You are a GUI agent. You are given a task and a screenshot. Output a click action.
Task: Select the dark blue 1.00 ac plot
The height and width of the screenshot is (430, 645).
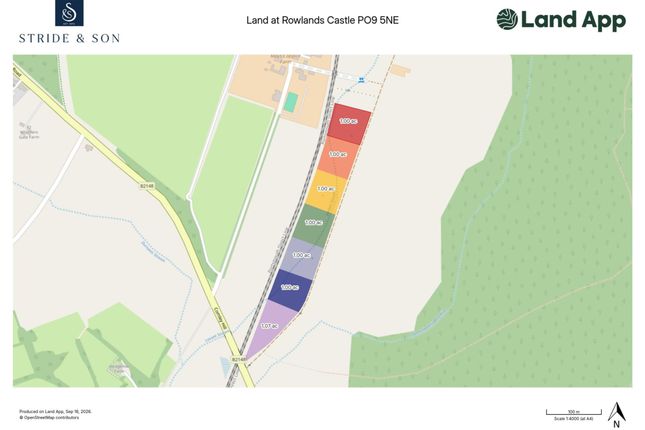(x=290, y=290)
